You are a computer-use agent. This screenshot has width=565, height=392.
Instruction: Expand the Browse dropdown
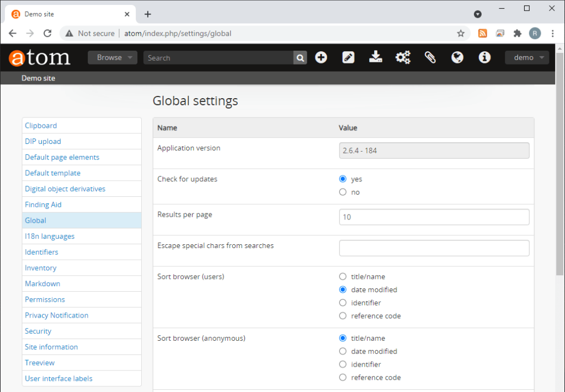click(113, 57)
